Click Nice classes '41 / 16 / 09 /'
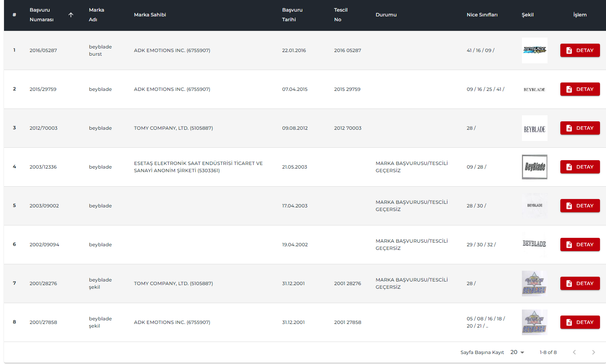The image size is (606, 364). click(481, 50)
